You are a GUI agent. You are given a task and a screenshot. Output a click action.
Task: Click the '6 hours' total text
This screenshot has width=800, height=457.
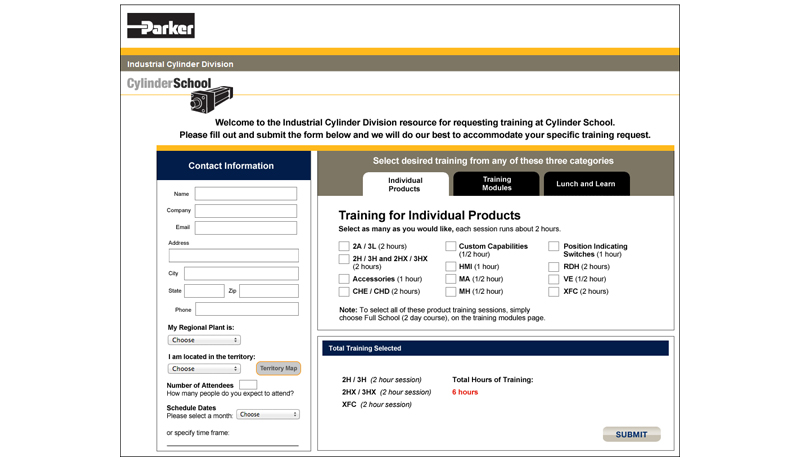[465, 392]
